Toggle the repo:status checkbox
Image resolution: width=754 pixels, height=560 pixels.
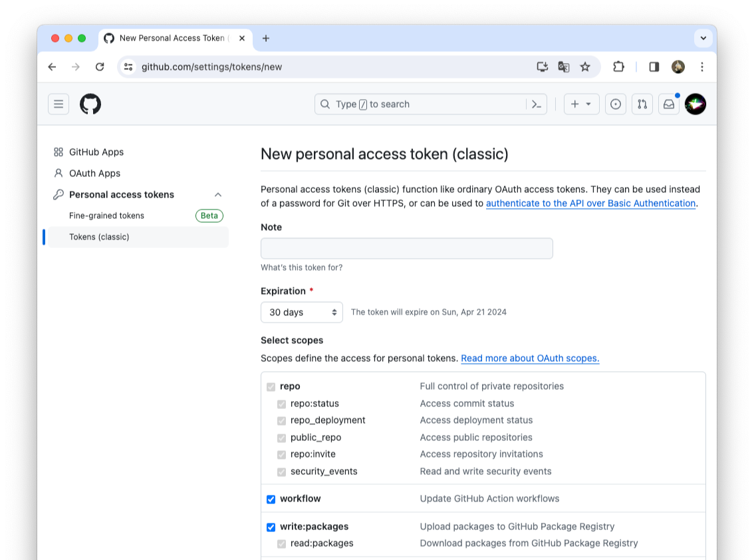click(281, 404)
